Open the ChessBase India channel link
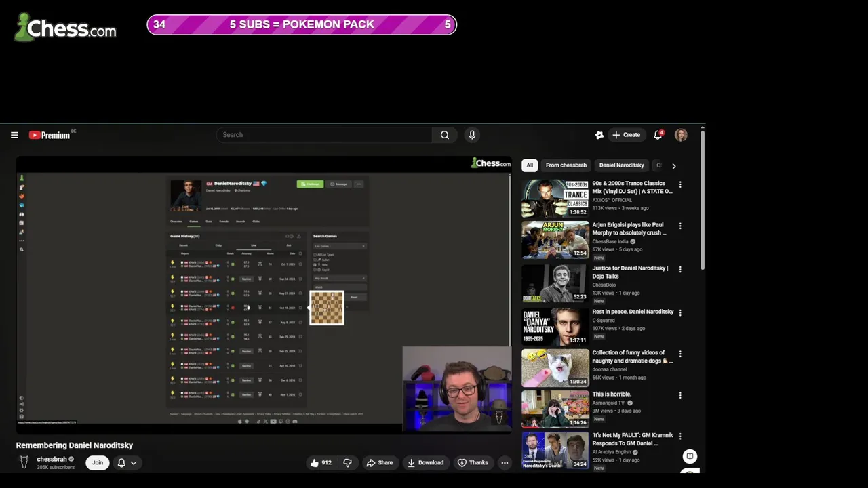The image size is (868, 488). pyautogui.click(x=611, y=241)
